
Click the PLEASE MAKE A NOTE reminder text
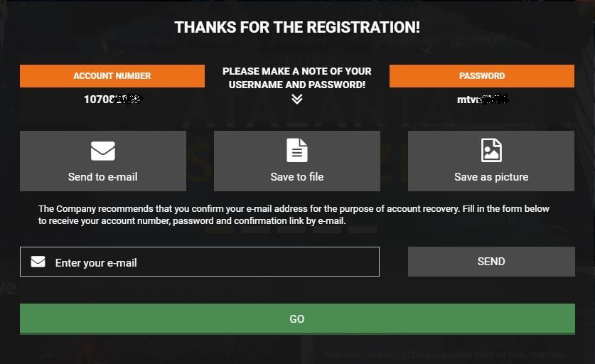(297, 77)
